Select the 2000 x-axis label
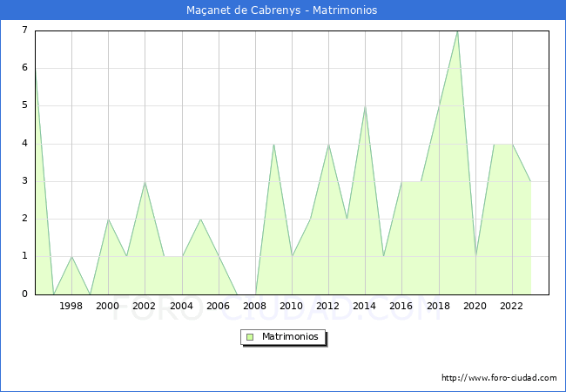This screenshot has height=392, width=566. 108,306
